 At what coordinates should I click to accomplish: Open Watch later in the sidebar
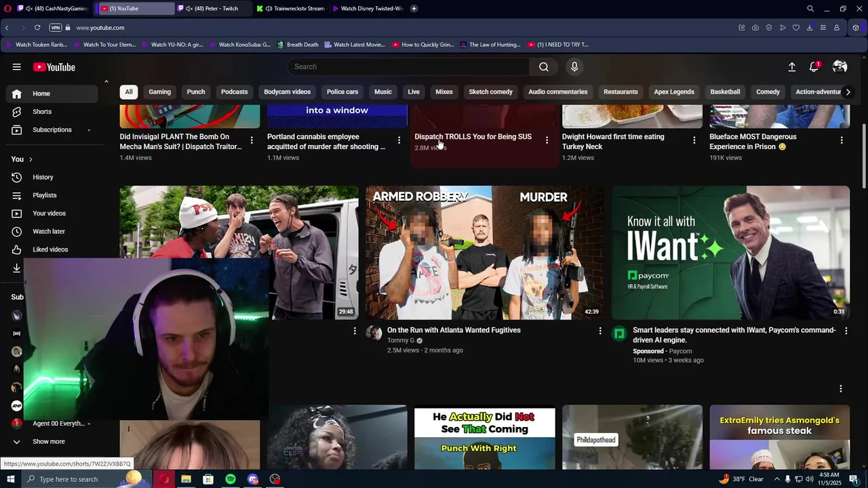click(52, 231)
